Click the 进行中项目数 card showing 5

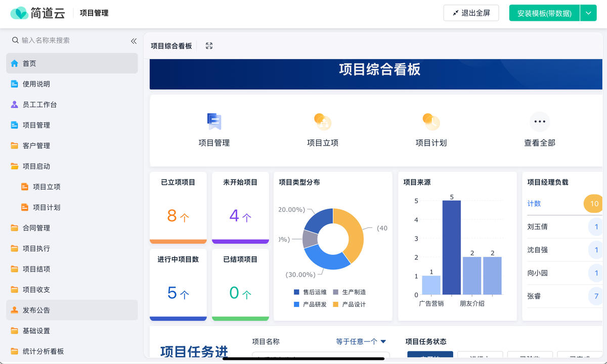[x=178, y=285]
